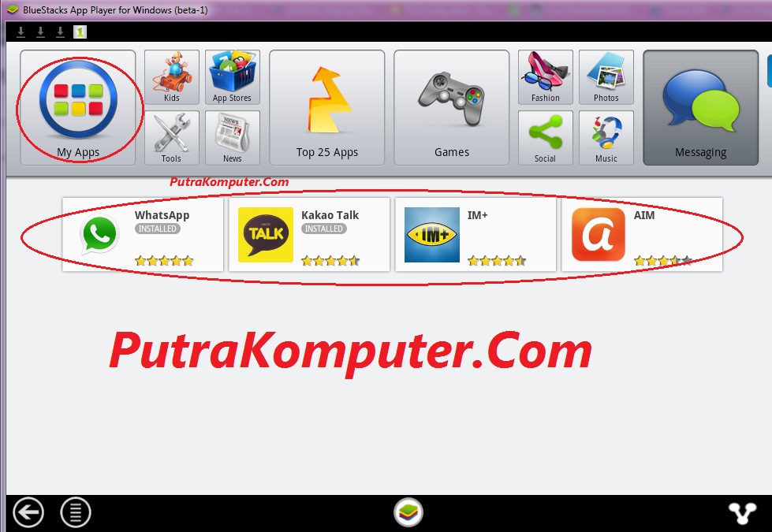Open the News category tile

(233, 138)
